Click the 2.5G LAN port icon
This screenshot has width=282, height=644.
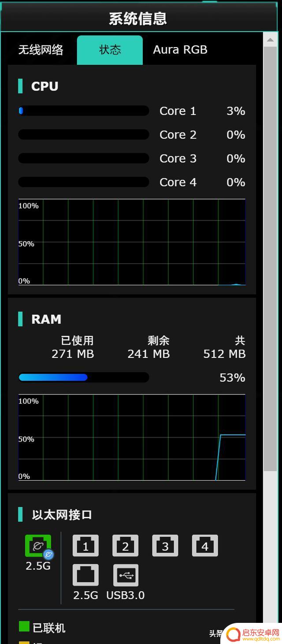click(x=85, y=575)
